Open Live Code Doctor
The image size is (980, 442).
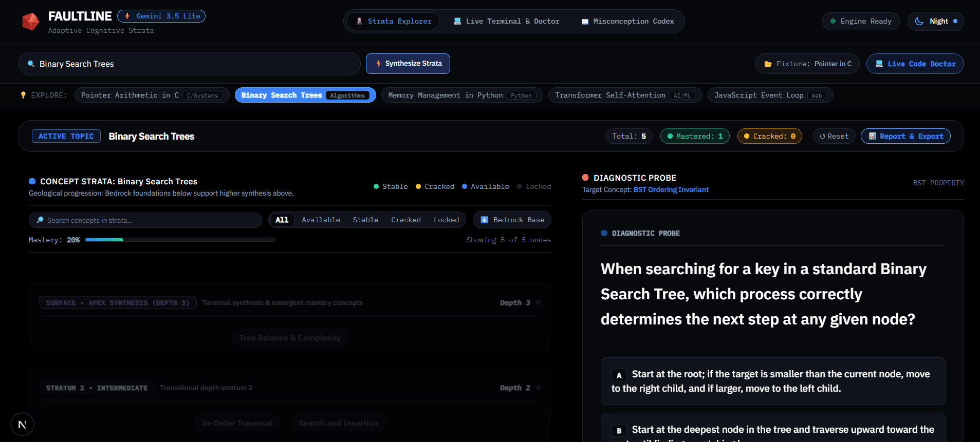coord(915,64)
